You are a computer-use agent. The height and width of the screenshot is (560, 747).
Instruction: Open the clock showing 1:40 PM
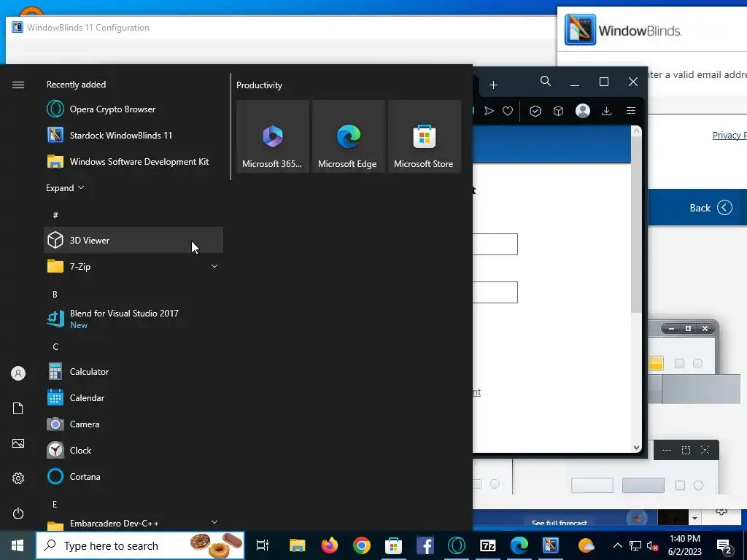click(x=684, y=545)
